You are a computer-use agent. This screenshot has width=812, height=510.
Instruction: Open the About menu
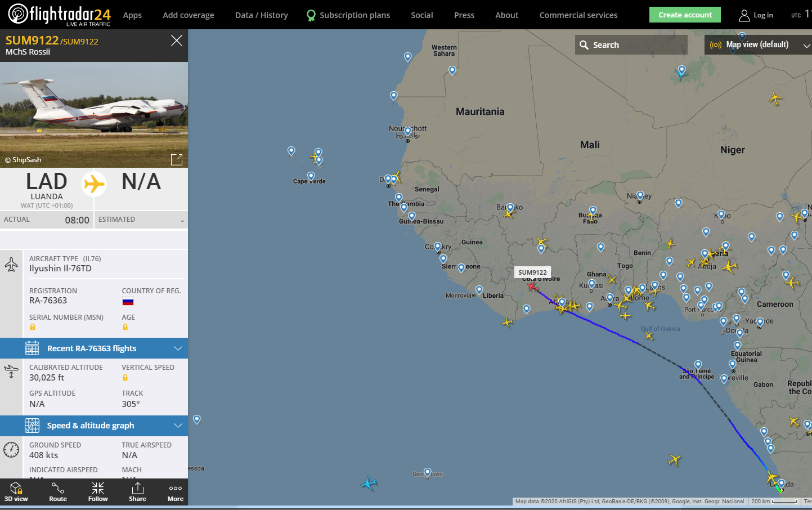pos(507,15)
